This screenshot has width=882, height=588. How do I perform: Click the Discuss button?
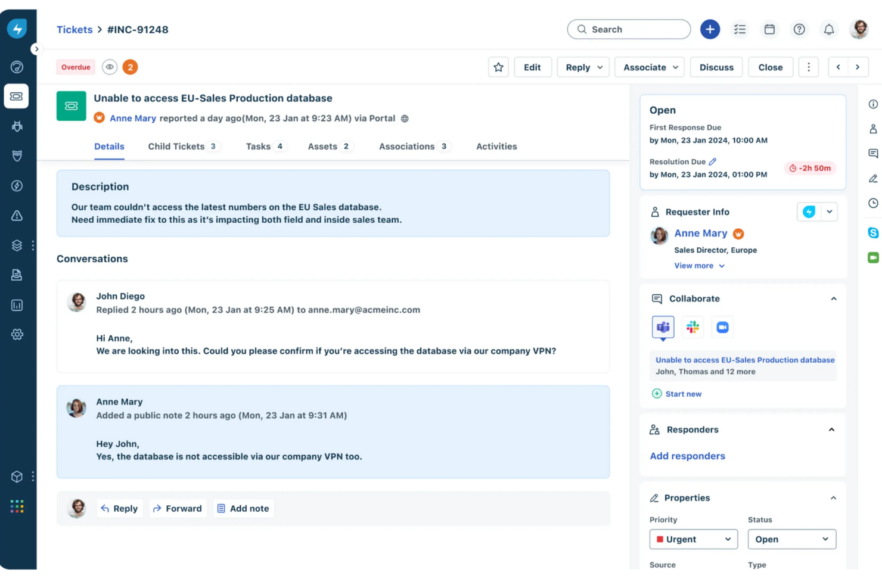click(716, 67)
